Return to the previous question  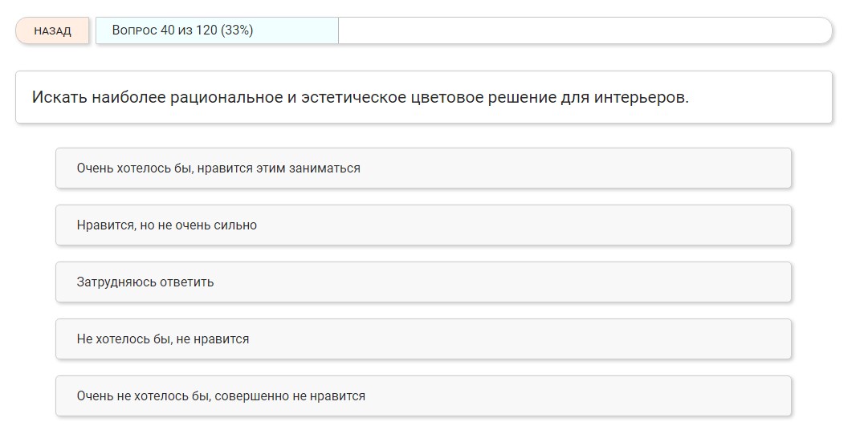(52, 31)
